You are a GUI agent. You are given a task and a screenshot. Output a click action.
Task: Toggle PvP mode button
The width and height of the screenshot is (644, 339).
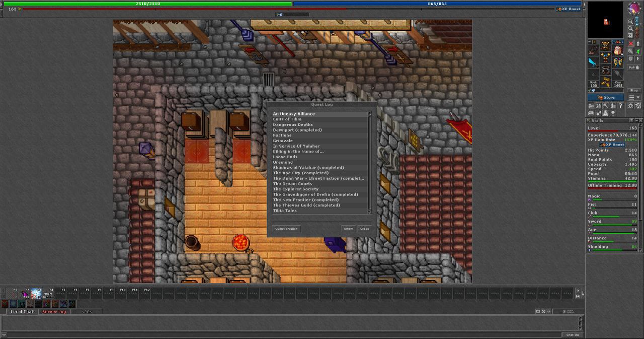tap(634, 67)
